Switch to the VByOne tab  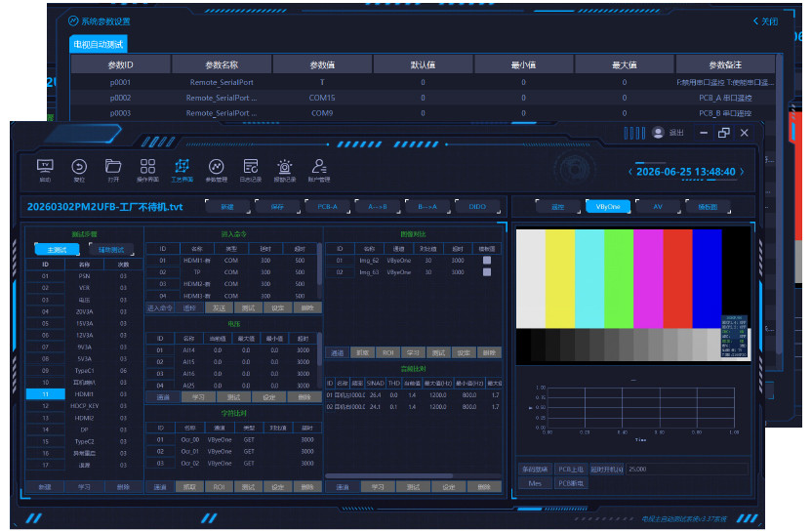[x=608, y=207]
